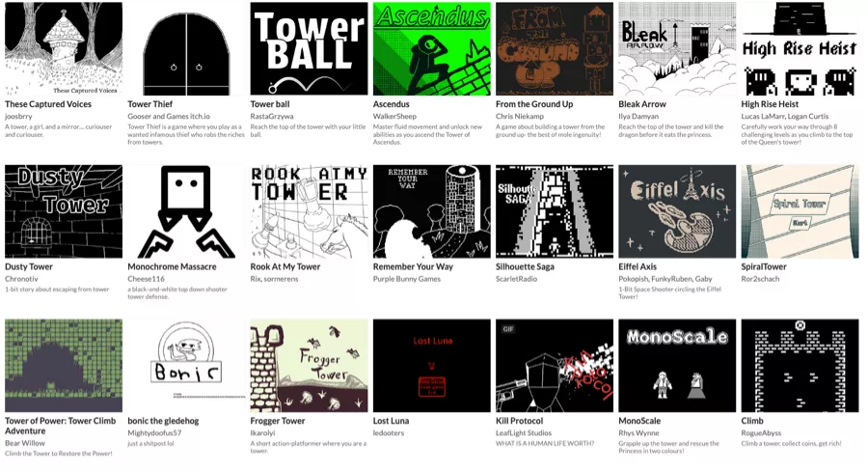Open the bonic the gledehog title
The height and width of the screenshot is (470, 868).
tap(163, 421)
